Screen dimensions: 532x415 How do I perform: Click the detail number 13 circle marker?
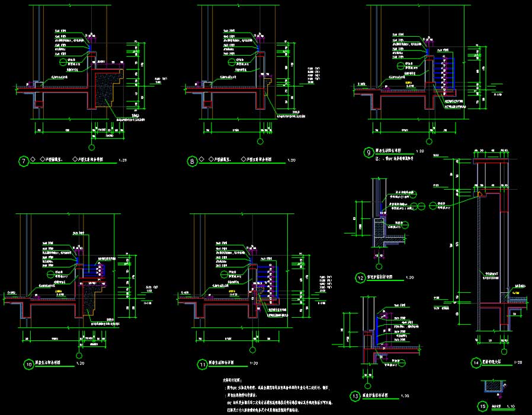click(355, 396)
